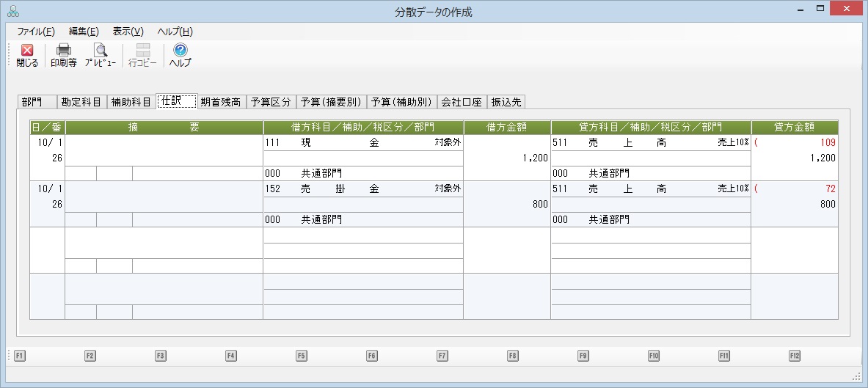Screen dimensions: 868x388
Task: Click the application icon in title bar
Action: point(12,10)
